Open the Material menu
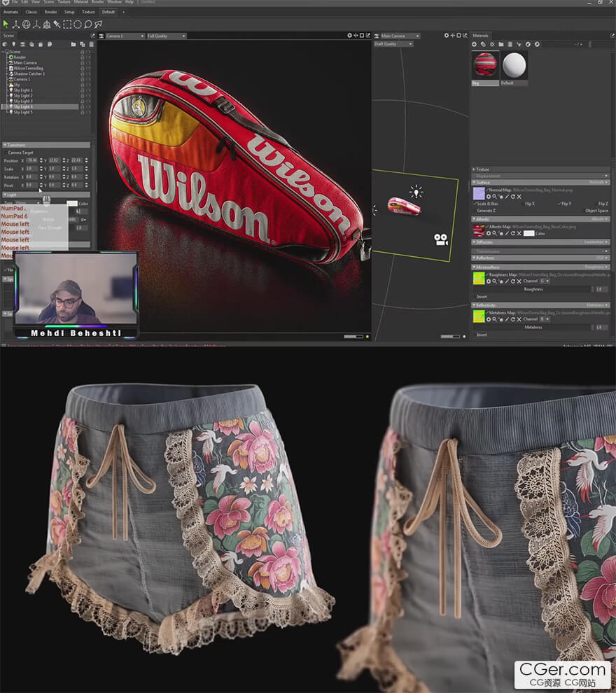Image resolution: width=616 pixels, height=693 pixels. (81, 2)
